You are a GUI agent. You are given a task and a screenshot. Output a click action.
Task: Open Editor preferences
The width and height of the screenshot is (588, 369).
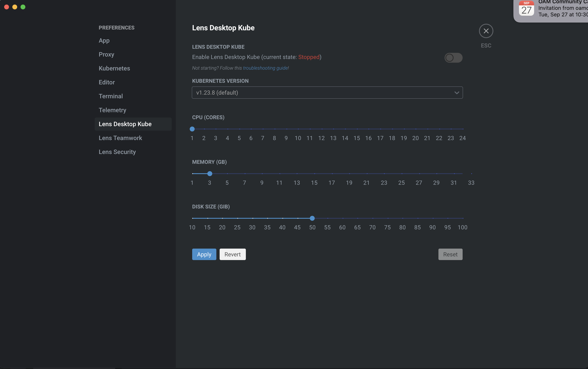click(x=107, y=82)
